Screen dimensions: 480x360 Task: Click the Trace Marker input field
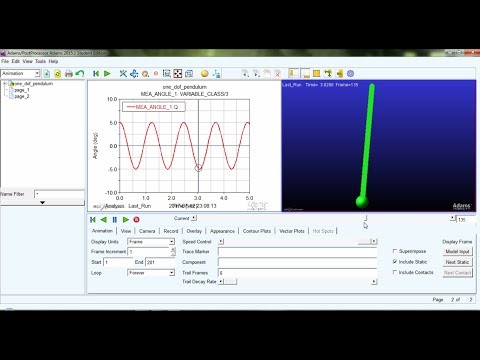297,252
